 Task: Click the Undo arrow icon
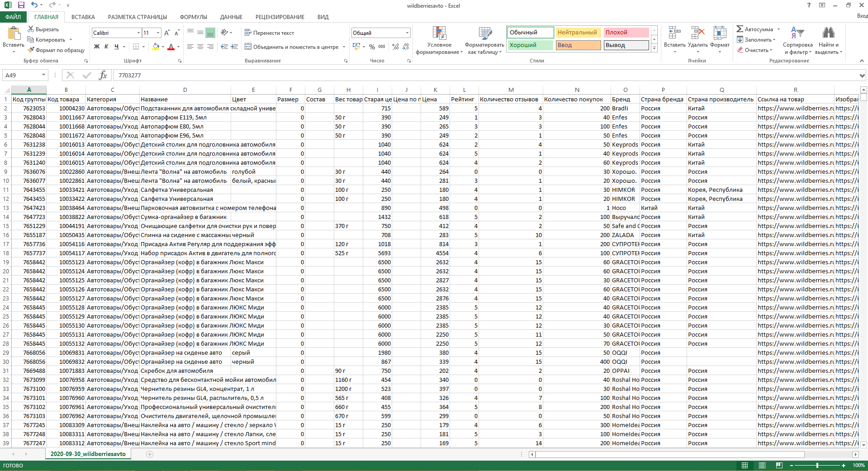(34, 5)
